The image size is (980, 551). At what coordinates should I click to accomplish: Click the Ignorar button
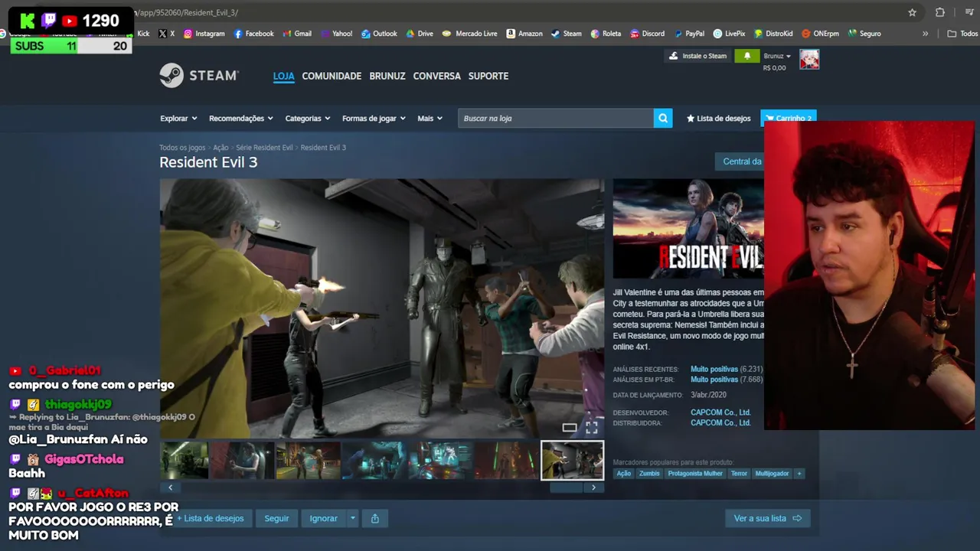click(x=323, y=518)
